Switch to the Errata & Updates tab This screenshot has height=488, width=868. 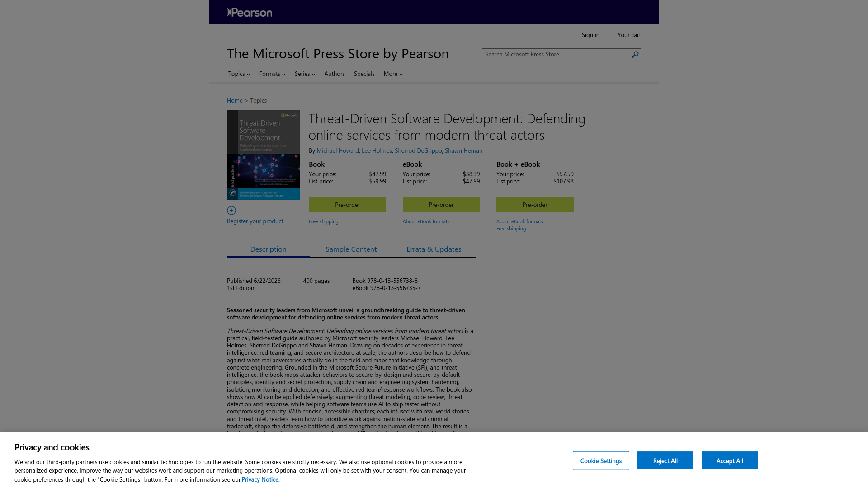coord(434,249)
